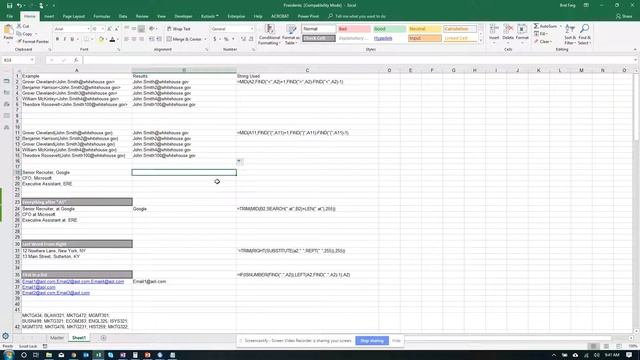Click the taskbar clock showing 9:41 AM
This screenshot has width=640, height=360.
point(611,355)
